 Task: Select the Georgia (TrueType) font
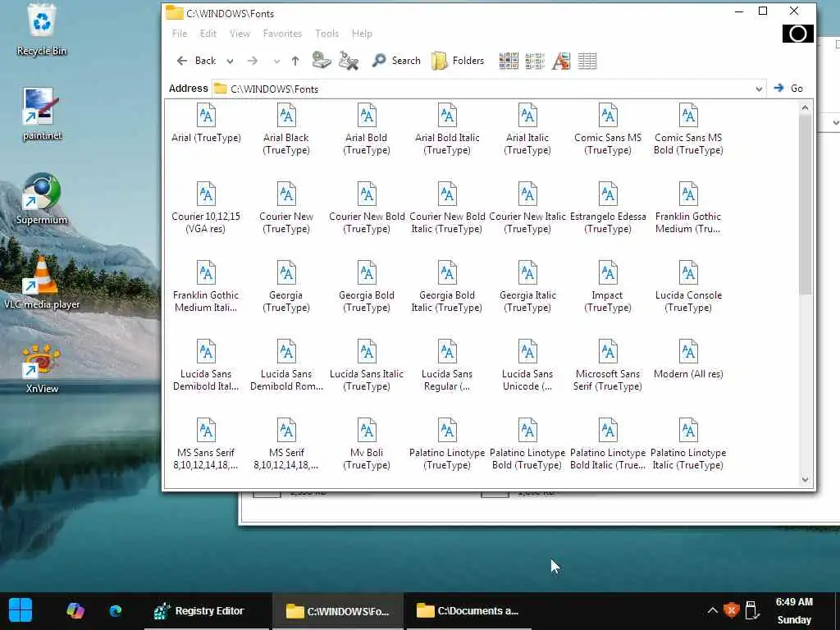[286, 286]
